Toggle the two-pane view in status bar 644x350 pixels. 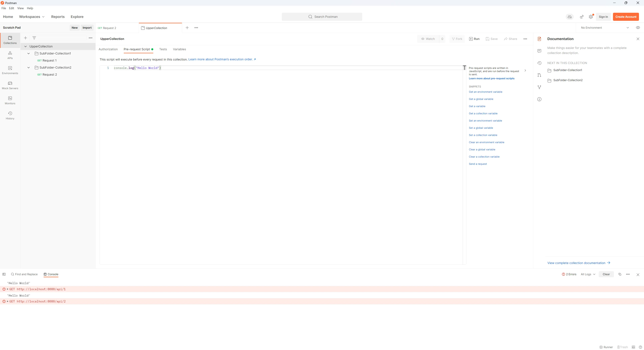pos(633,347)
